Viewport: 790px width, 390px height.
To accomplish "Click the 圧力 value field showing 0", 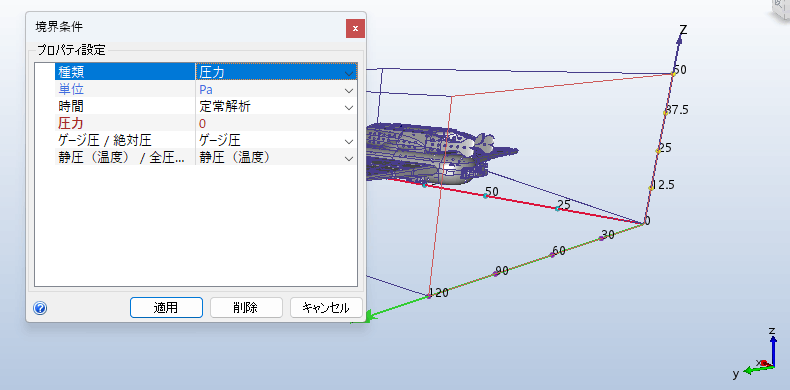I will click(x=276, y=124).
